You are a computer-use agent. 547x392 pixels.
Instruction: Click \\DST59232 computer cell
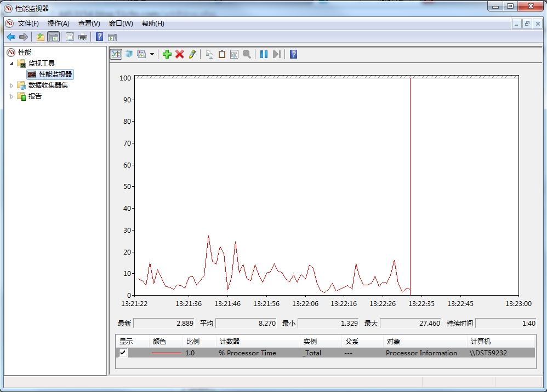488,353
